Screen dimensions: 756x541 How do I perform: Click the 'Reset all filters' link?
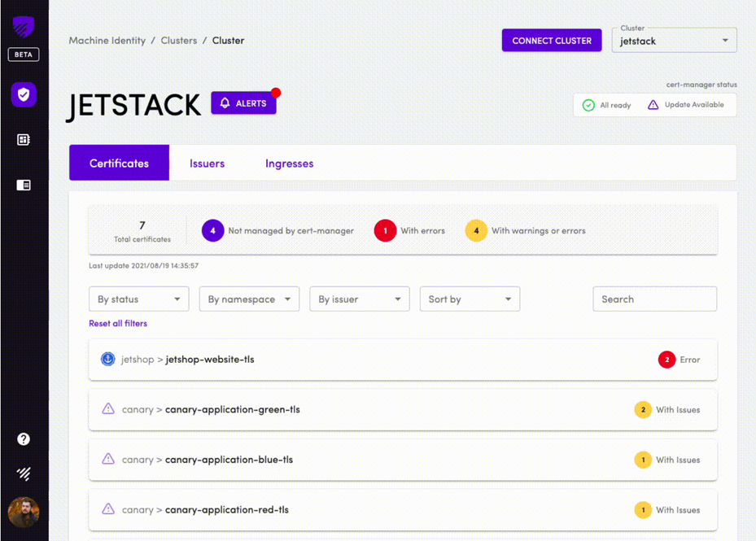pyautogui.click(x=117, y=323)
